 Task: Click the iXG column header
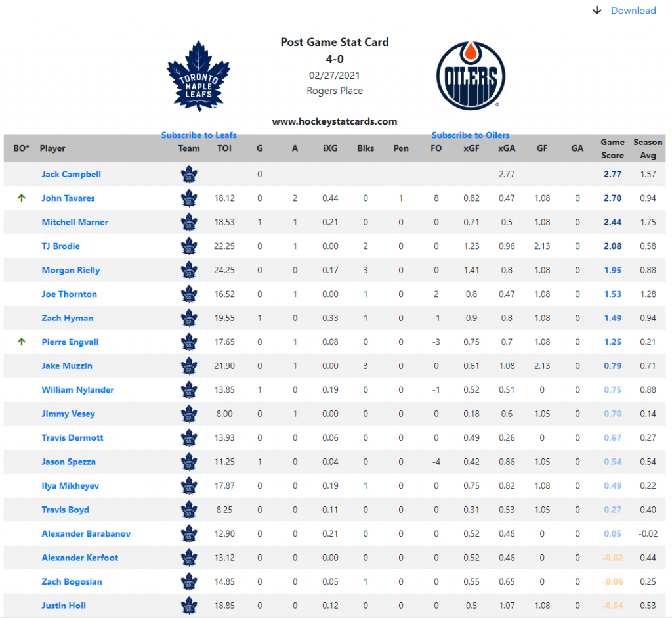[330, 148]
